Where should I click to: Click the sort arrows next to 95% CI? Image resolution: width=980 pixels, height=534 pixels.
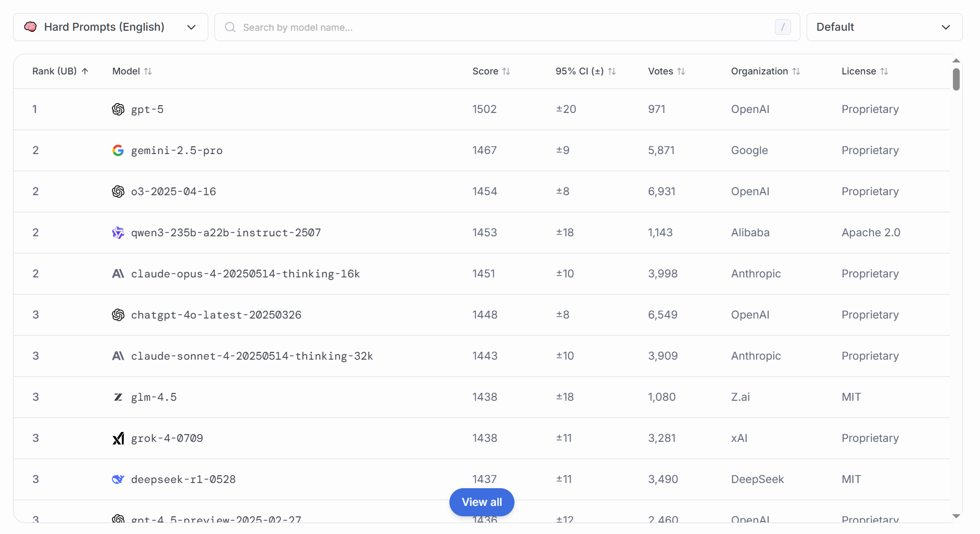pyautogui.click(x=612, y=71)
